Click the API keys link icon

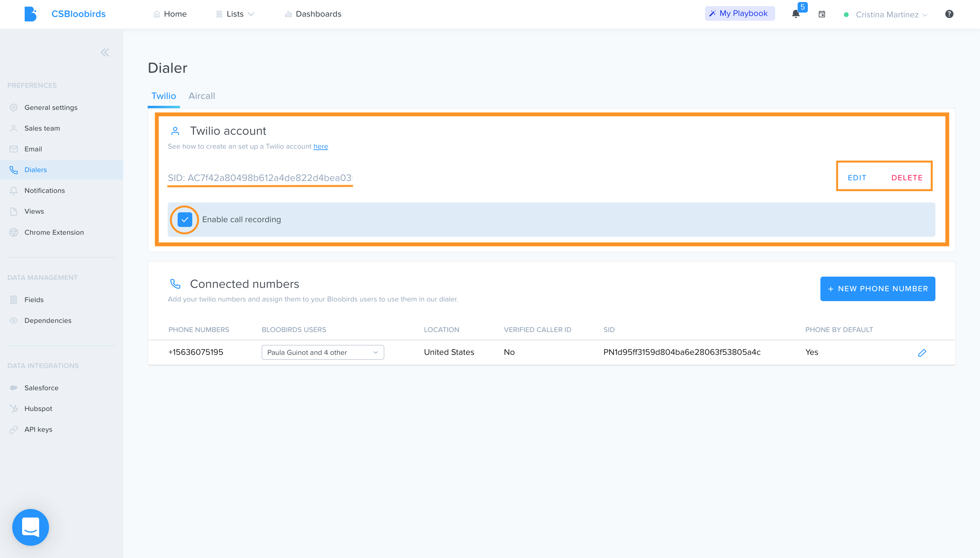pos(14,429)
